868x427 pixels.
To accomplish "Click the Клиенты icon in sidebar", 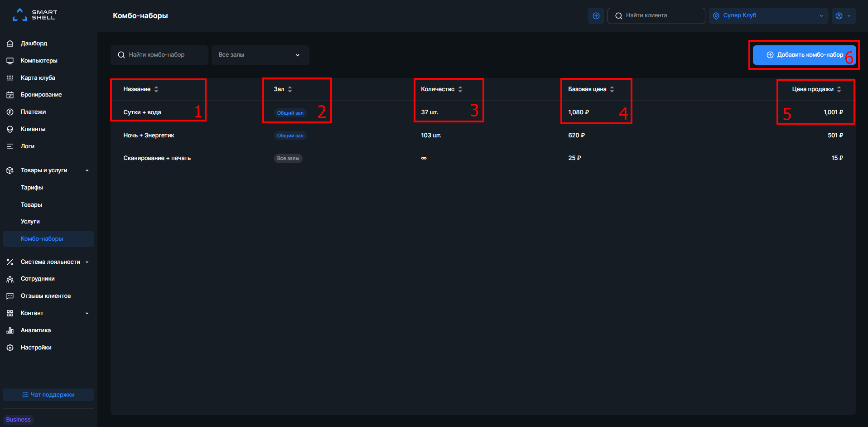I will pos(10,129).
